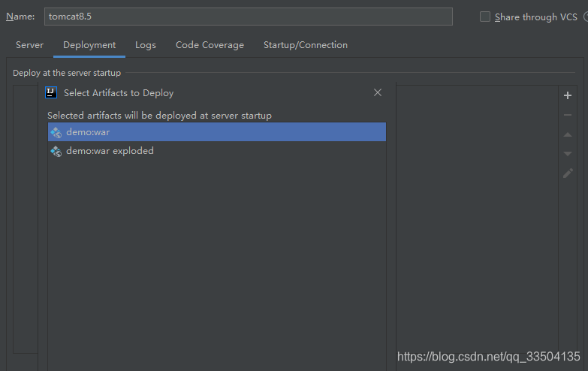This screenshot has height=371, width=588.
Task: Choose the demo:war exploded artifact
Action: click(x=217, y=151)
